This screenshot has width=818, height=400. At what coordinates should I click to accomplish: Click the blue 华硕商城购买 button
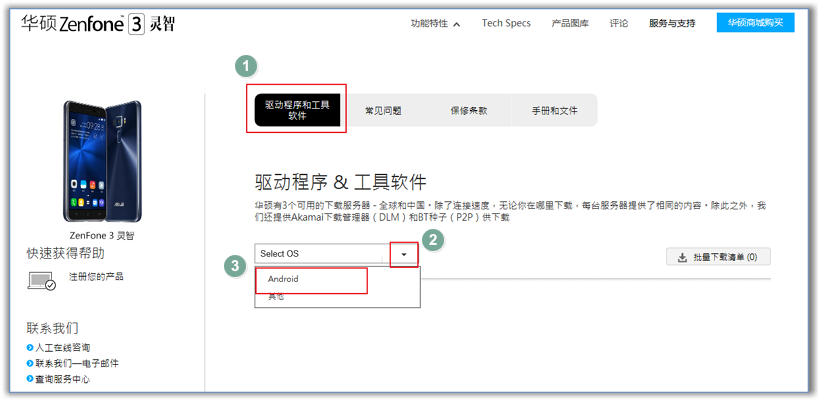point(755,22)
